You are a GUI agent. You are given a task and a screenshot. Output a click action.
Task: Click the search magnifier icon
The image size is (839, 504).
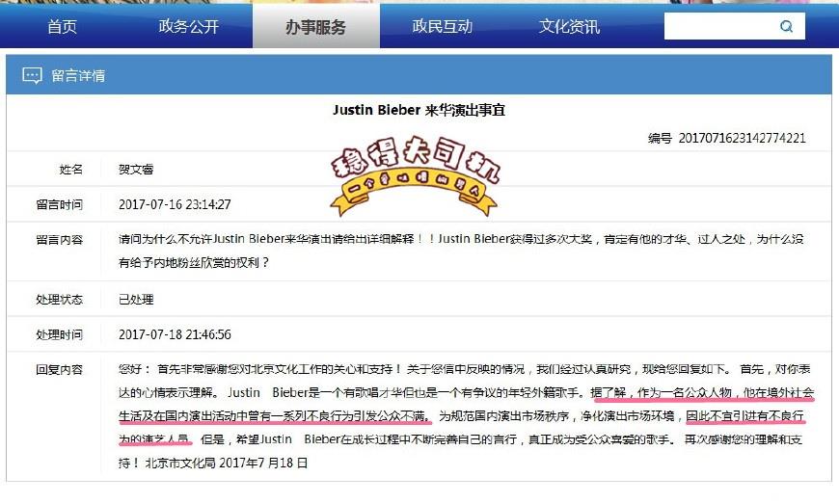[786, 26]
